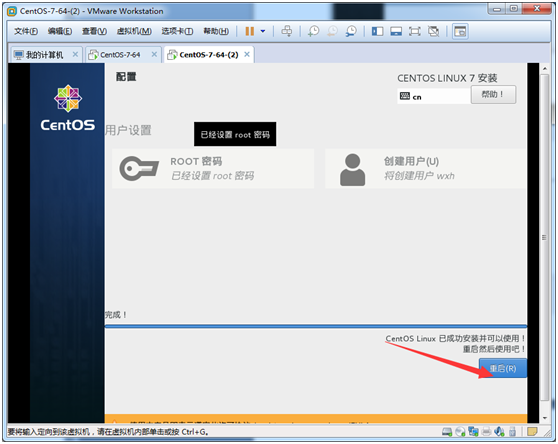
Task: Click the 帮助! help button
Action: [493, 94]
